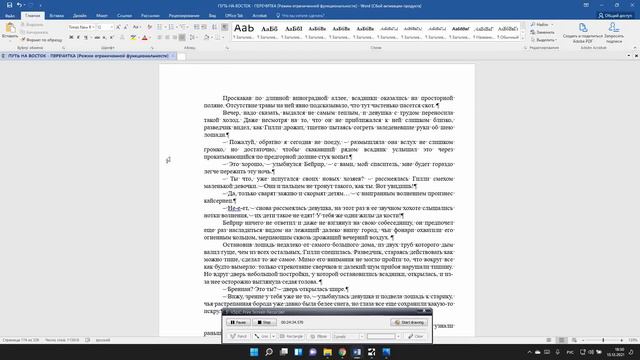Toggle show paragraph marks (¶)
640x360 pixels.
[x=225, y=27]
